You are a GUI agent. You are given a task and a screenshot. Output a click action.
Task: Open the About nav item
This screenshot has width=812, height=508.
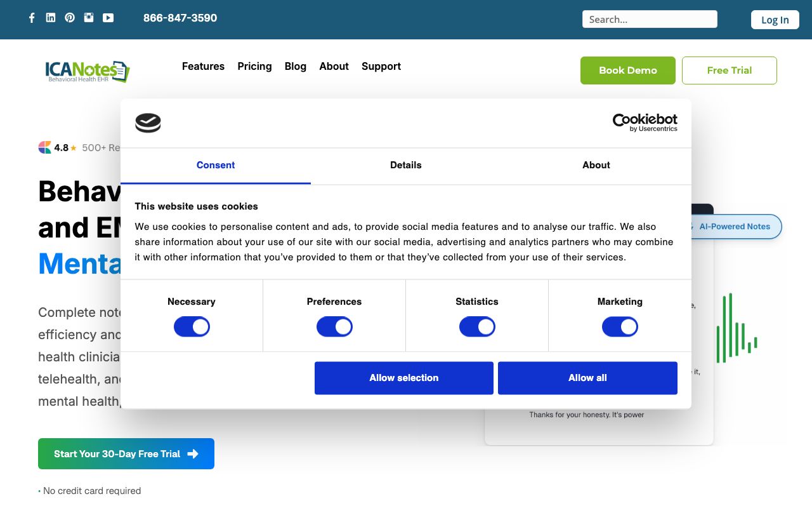click(x=334, y=66)
